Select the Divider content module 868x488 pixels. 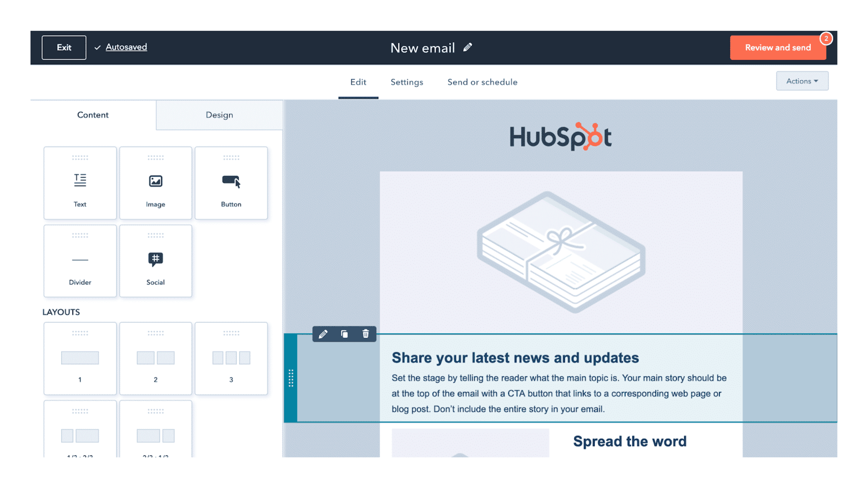[80, 261]
